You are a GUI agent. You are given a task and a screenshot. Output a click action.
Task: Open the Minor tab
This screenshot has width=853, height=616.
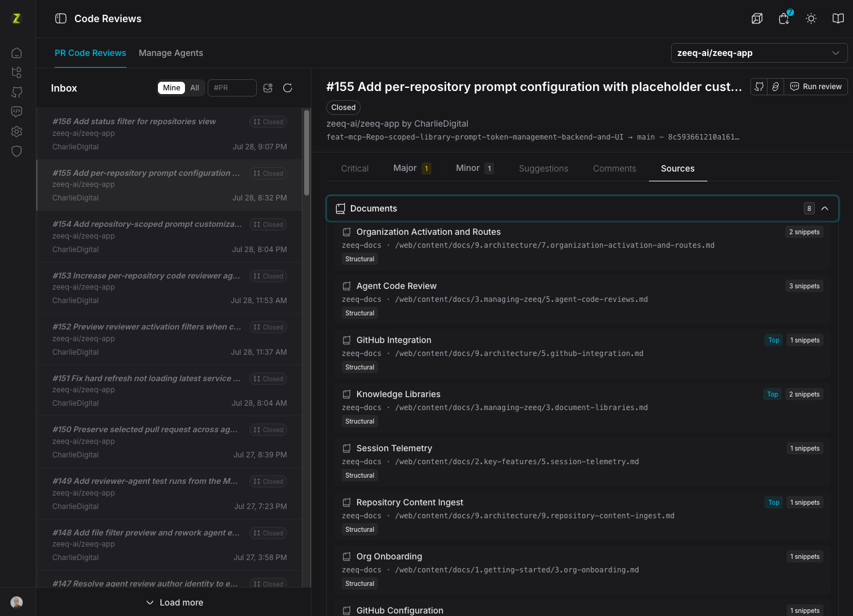pyautogui.click(x=474, y=168)
